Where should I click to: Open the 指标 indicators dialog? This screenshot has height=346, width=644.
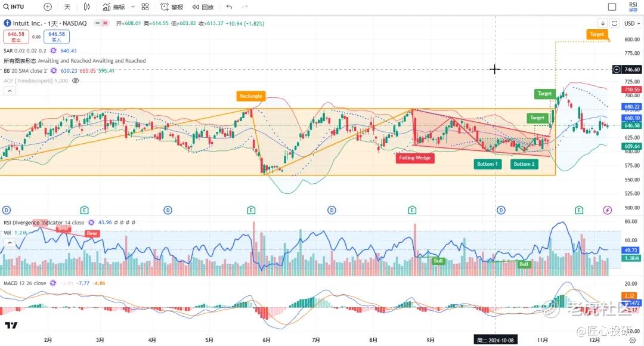(x=114, y=7)
